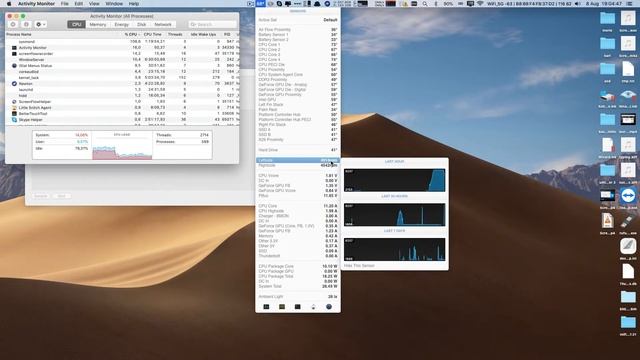Click the round blue icon in sensors panel footer
This screenshot has height=360, width=640.
pos(329,307)
